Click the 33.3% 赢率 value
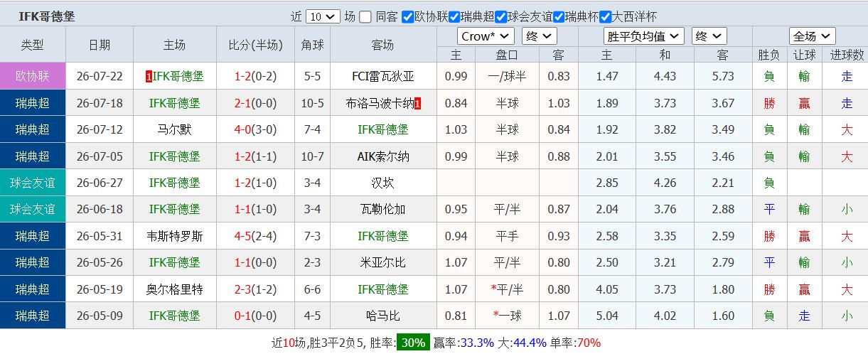This screenshot has width=868, height=354. click(x=477, y=343)
